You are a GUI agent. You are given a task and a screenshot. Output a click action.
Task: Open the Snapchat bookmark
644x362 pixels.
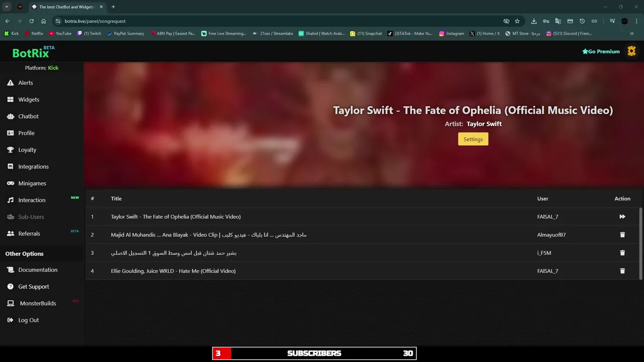[366, 34]
